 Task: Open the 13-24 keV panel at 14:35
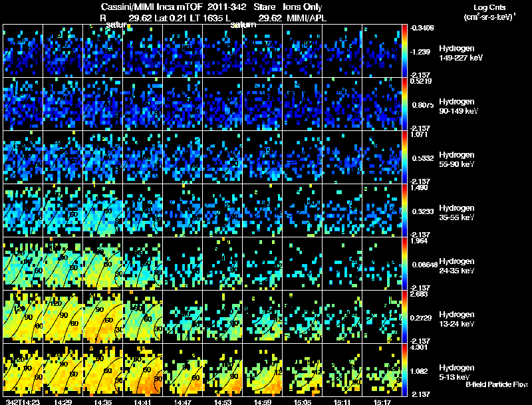pyautogui.click(x=103, y=317)
